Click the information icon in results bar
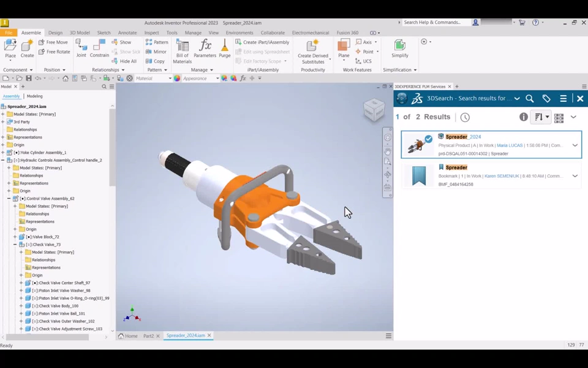The image size is (588, 368). pyautogui.click(x=524, y=117)
